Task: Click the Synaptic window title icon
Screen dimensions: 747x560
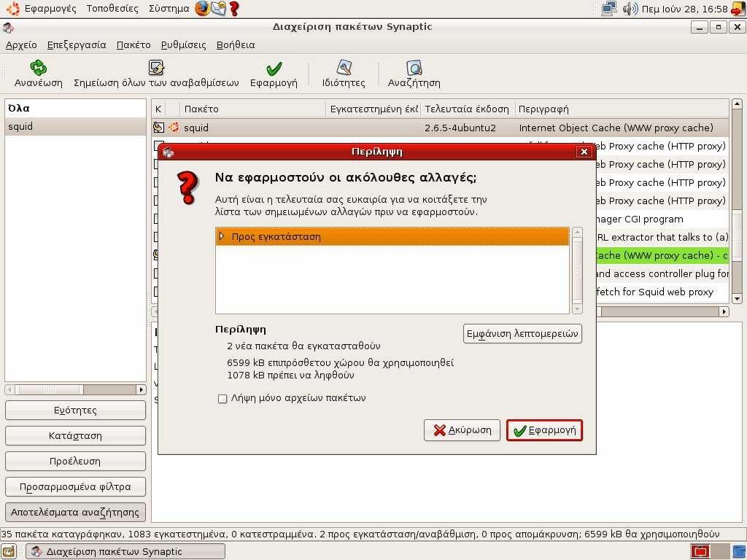Action: [x=8, y=28]
